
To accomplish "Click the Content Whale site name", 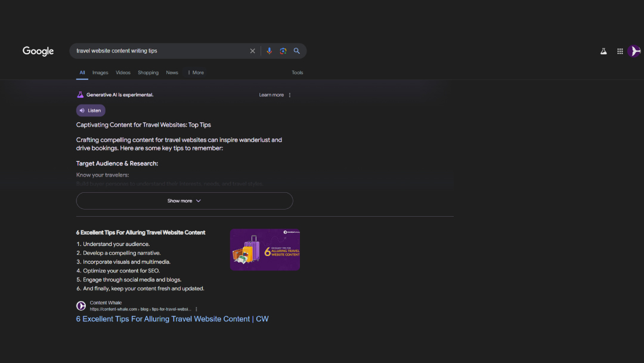I will pos(106,303).
